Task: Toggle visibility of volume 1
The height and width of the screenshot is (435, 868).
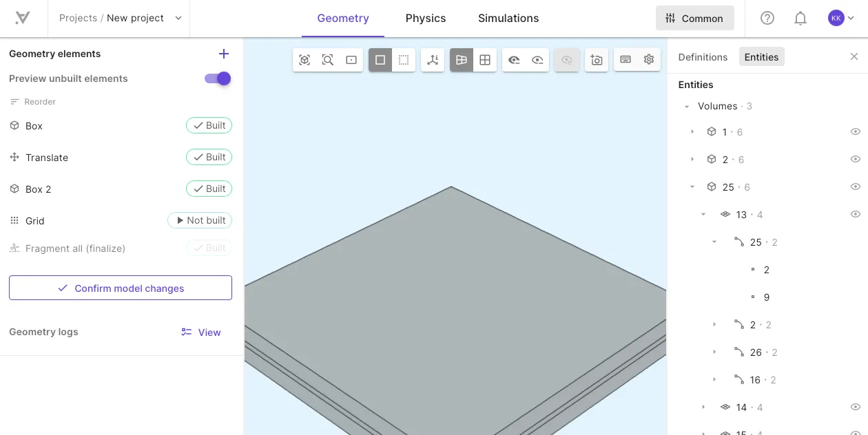Action: coord(856,131)
